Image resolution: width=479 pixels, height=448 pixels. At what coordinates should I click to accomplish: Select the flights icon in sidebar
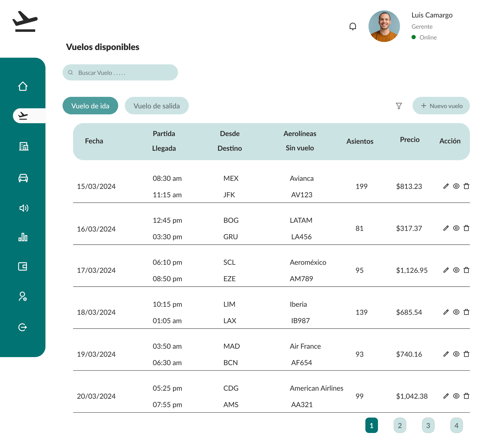coord(23,116)
